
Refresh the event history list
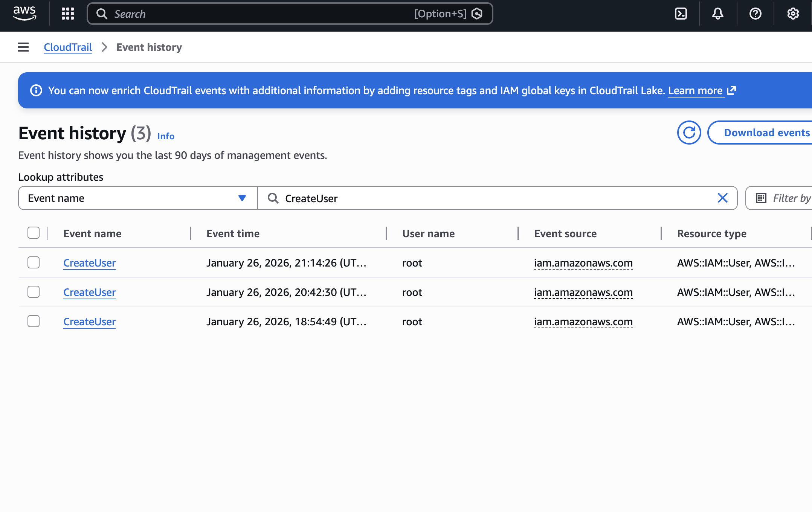689,133
